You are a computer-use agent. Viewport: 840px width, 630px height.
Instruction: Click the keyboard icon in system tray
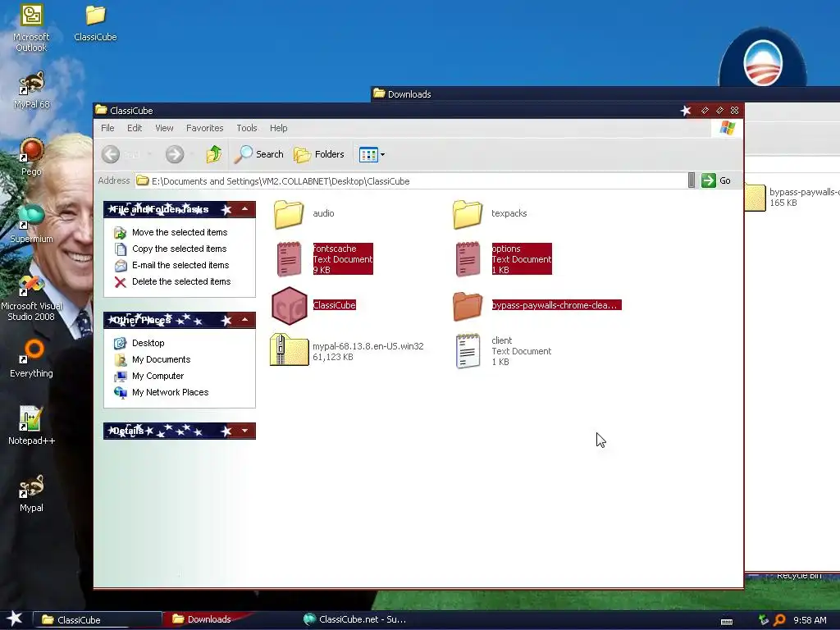(727, 621)
